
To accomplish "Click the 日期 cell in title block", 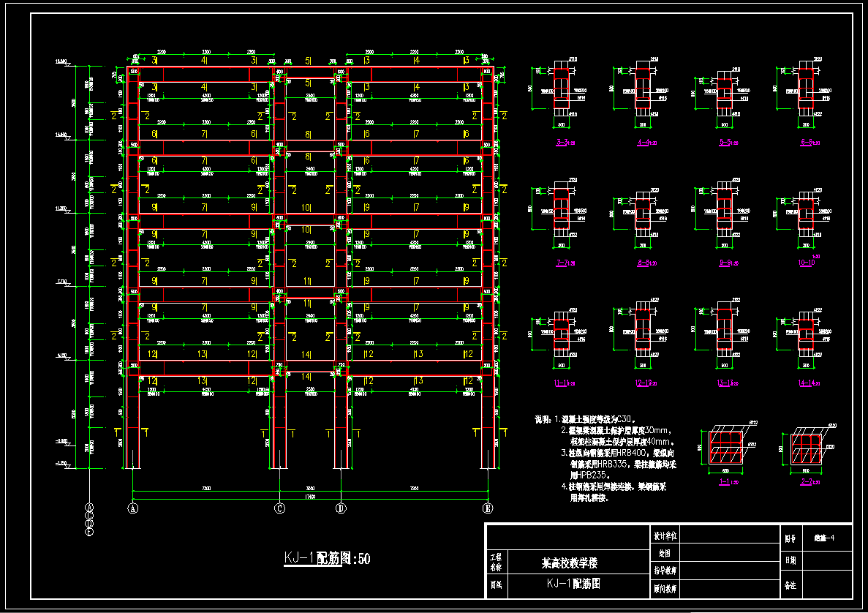I will (791, 560).
